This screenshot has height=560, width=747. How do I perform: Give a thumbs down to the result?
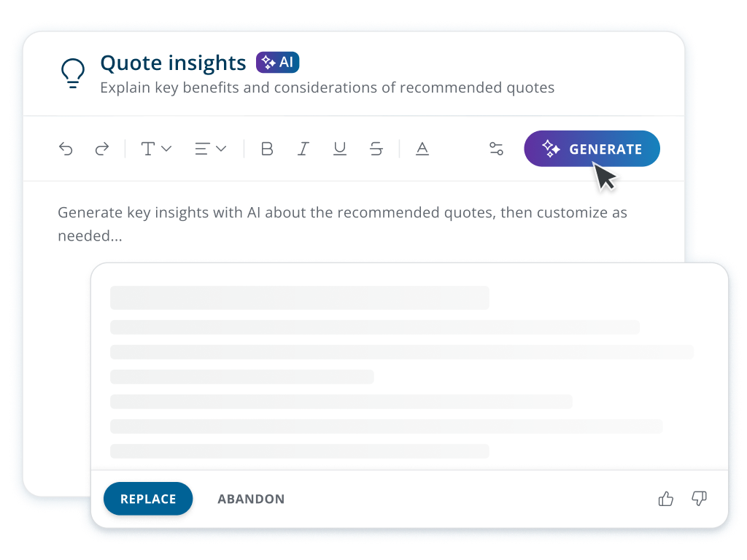pos(699,499)
